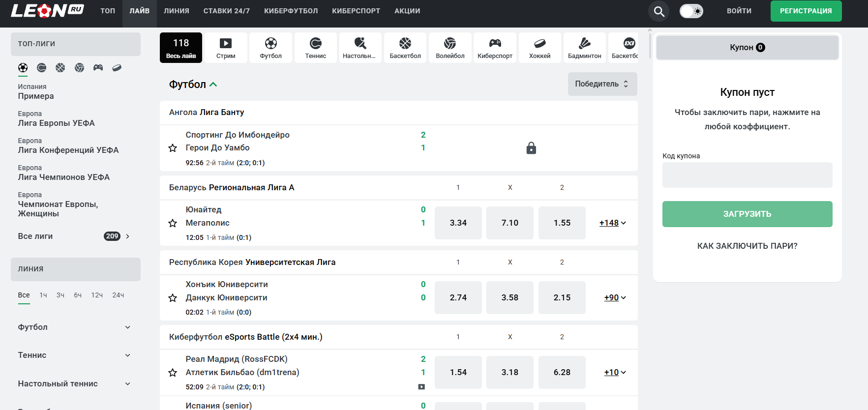This screenshot has height=410, width=868.
Task: Select the Волейбол sport tile
Action: click(450, 48)
